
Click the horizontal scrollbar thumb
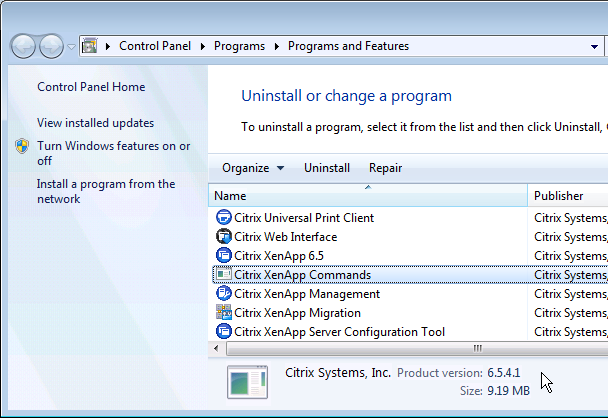417,348
